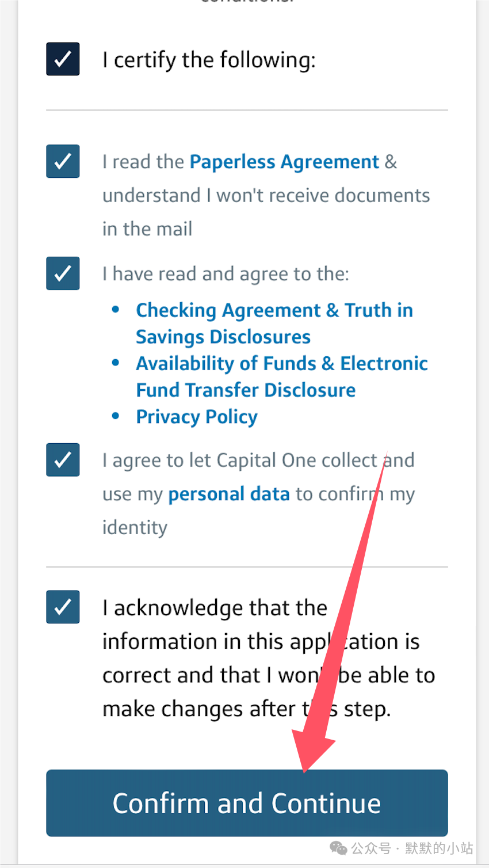The image size is (489, 868).
Task: Click the "I certify the following:" label text
Action: coord(209,60)
